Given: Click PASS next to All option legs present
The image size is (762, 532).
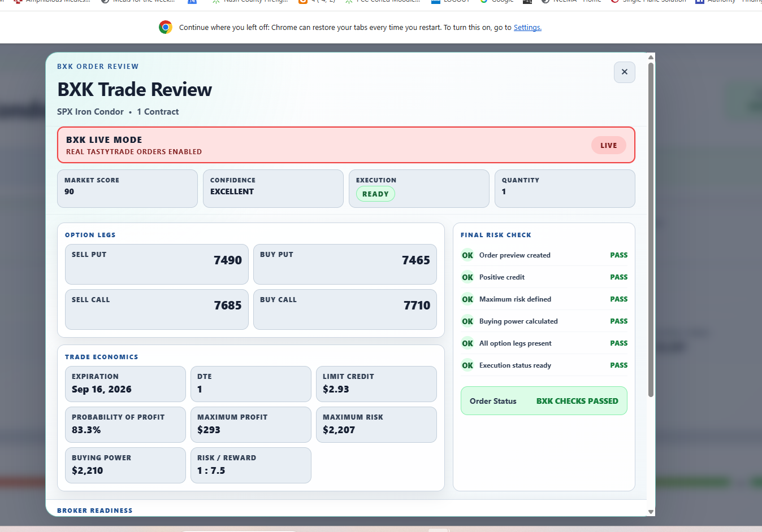Looking at the screenshot, I should pos(618,343).
